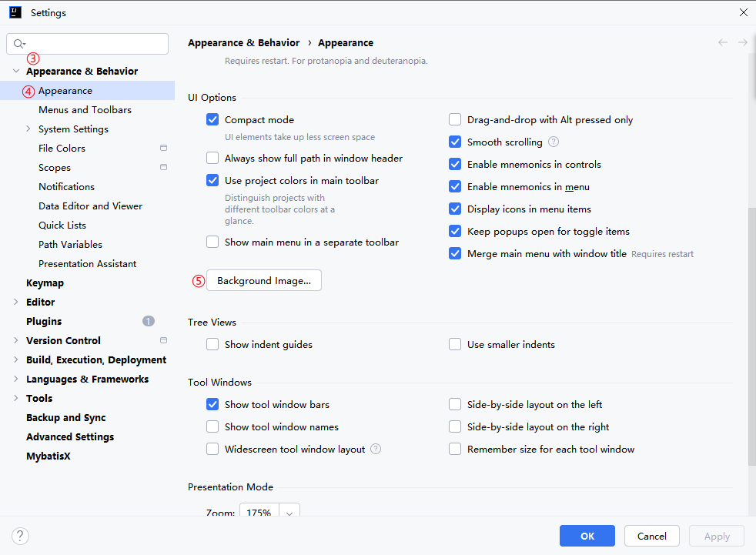Click the Scopes project-level icon

(x=163, y=167)
